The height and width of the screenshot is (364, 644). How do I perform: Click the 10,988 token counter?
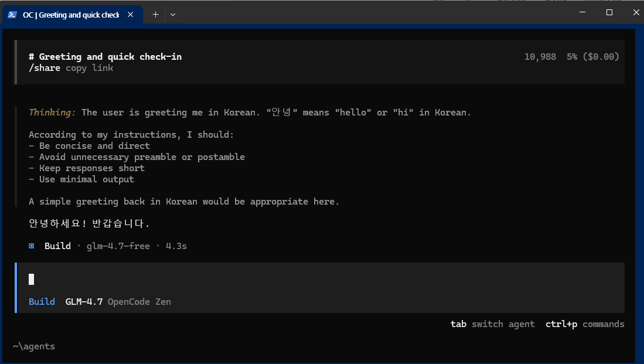[x=540, y=56]
